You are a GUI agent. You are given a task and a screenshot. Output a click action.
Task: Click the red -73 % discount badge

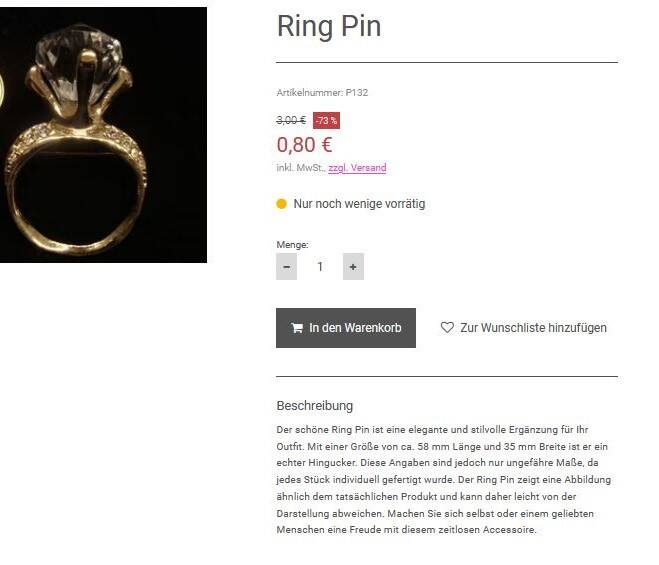326,120
